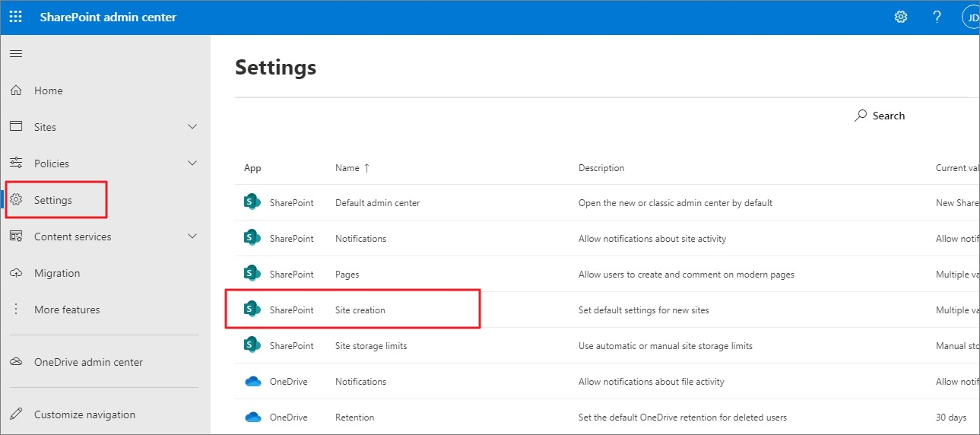Click 'Open the new or classic admin center' text

[675, 203]
